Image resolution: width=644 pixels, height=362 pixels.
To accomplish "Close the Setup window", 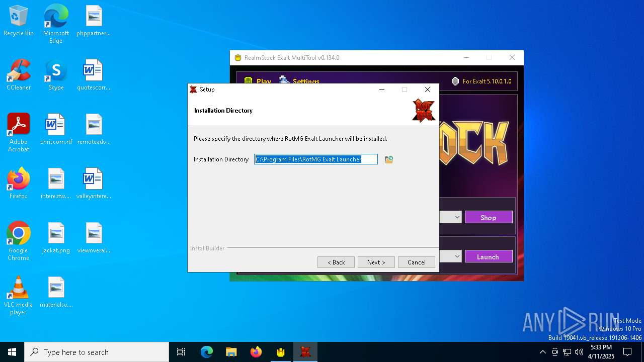I will [x=428, y=89].
